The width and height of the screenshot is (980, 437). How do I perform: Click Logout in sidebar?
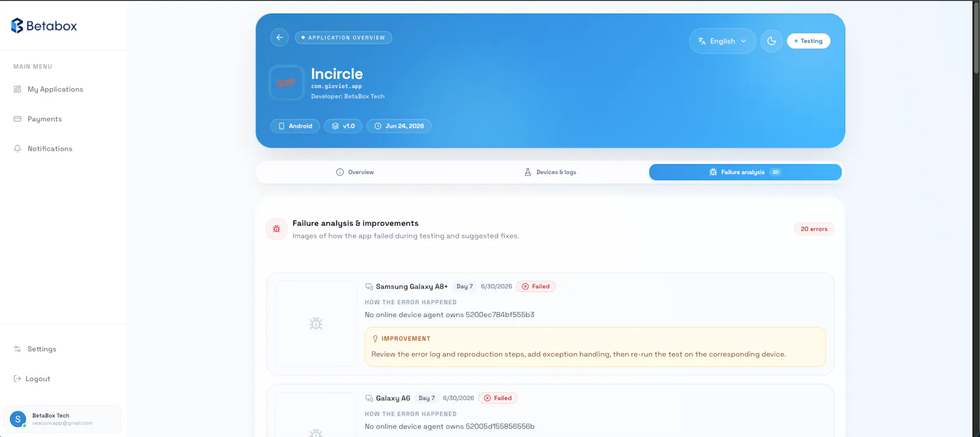coord(37,379)
